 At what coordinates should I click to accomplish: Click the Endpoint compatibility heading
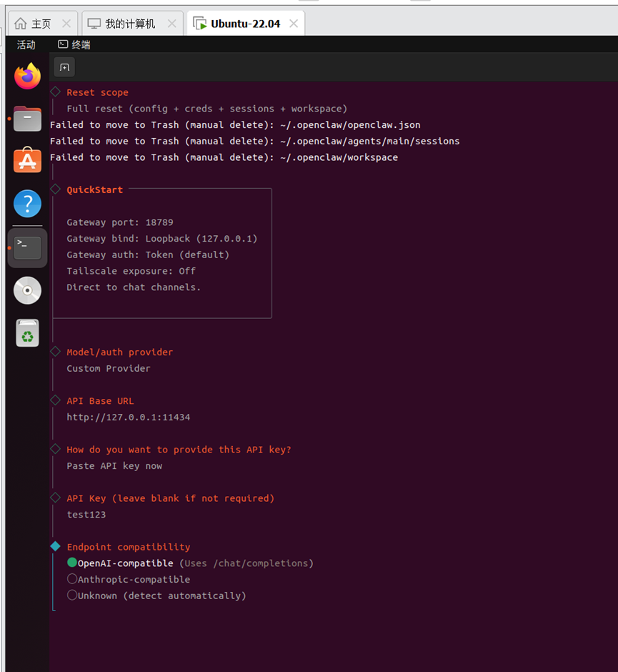pos(129,548)
